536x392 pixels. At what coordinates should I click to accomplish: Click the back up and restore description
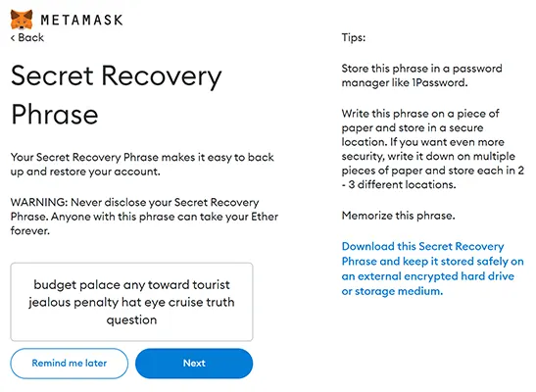tap(142, 165)
